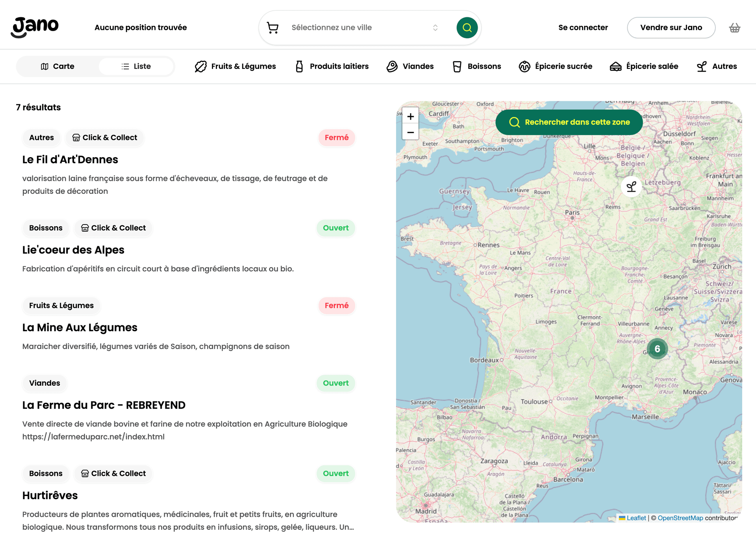Image resolution: width=756 pixels, height=546 pixels.
Task: Click the city dropdown chevron arrows
Action: click(435, 28)
